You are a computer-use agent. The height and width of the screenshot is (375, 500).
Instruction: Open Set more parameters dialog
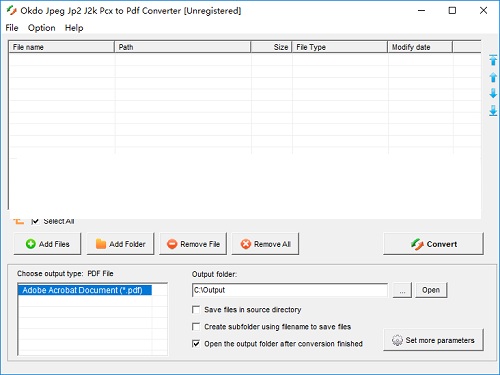tap(433, 340)
